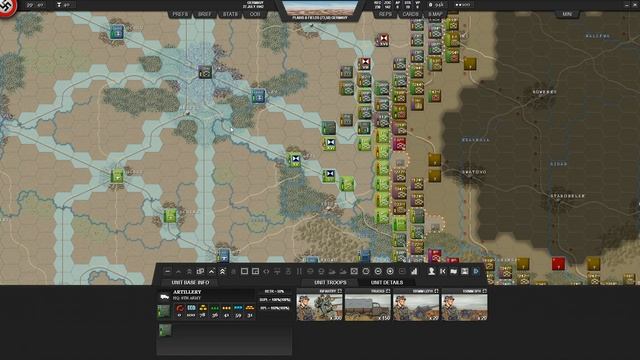Image resolution: width=640 pixels, height=360 pixels.
Task: Click the red circular arrow stat icon
Action: coord(180,309)
